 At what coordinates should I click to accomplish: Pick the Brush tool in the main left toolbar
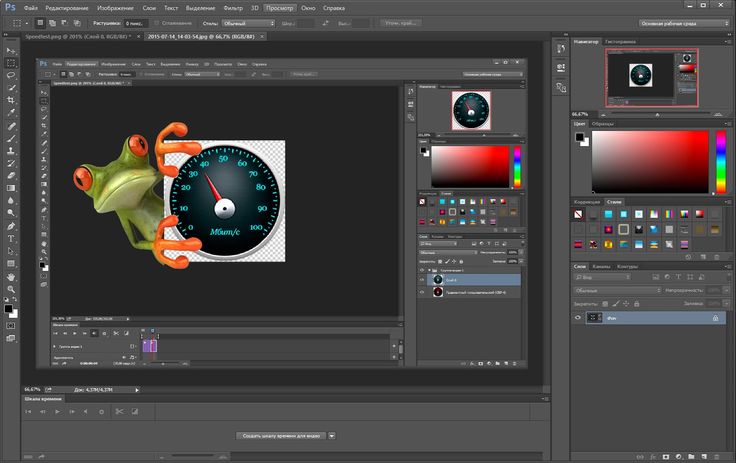coord(11,139)
